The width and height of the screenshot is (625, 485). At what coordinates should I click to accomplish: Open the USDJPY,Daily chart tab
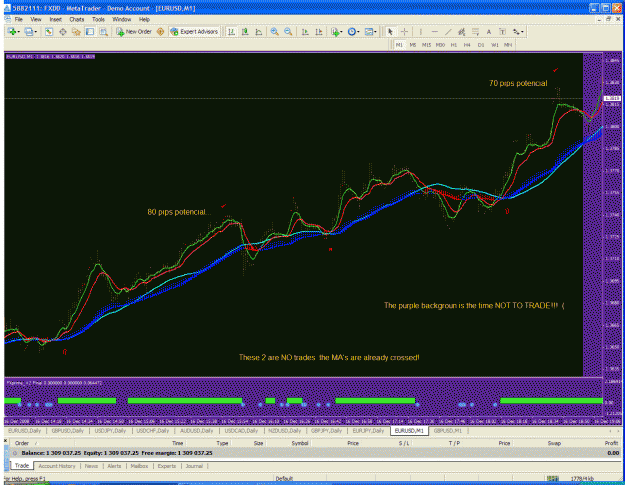click(110, 430)
